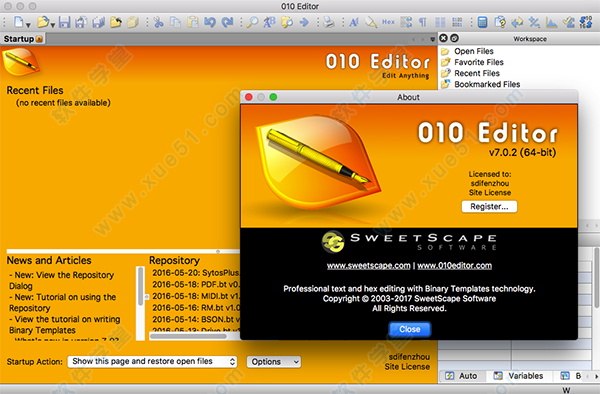
Task: Click the Goto arrow icon
Action: pos(304,22)
